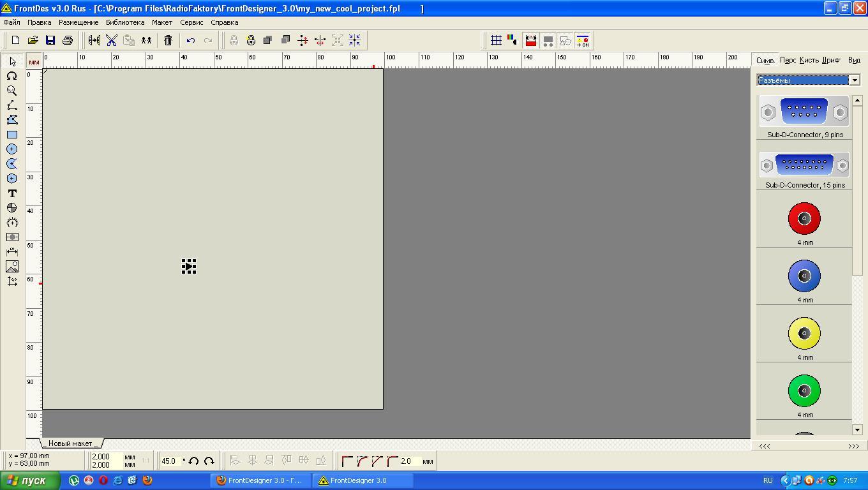Select the polyline drawing tool
This screenshot has width=868, height=490.
[12, 105]
